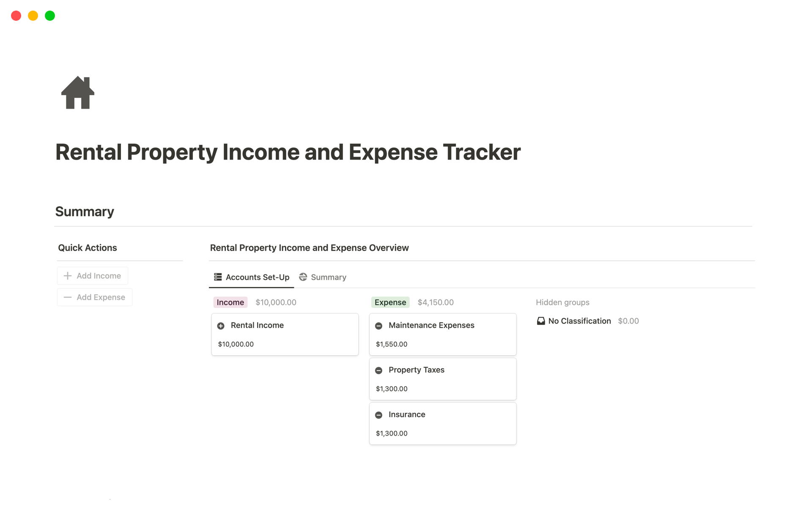Click the Add Expense button
Screen dimensions: 812x508
coord(94,297)
